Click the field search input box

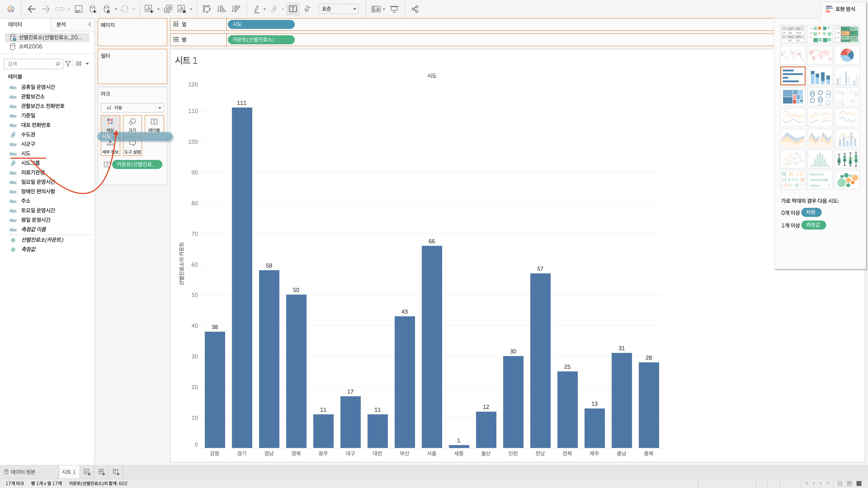[x=30, y=64]
